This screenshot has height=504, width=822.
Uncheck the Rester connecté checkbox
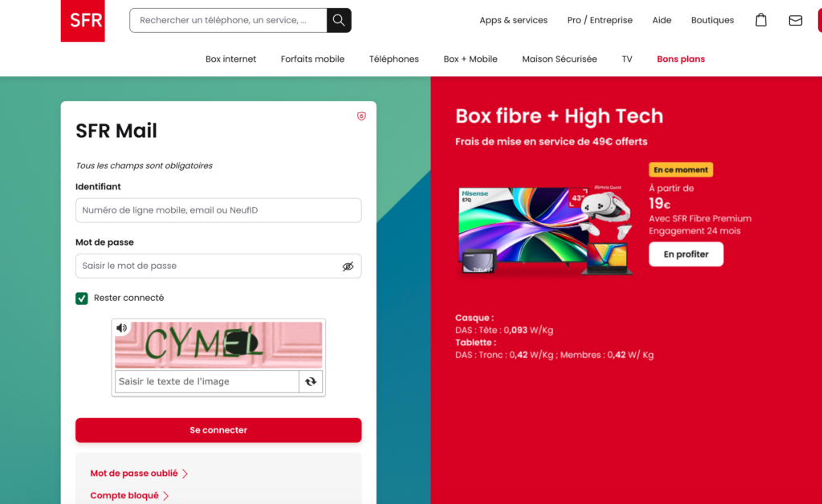[82, 298]
